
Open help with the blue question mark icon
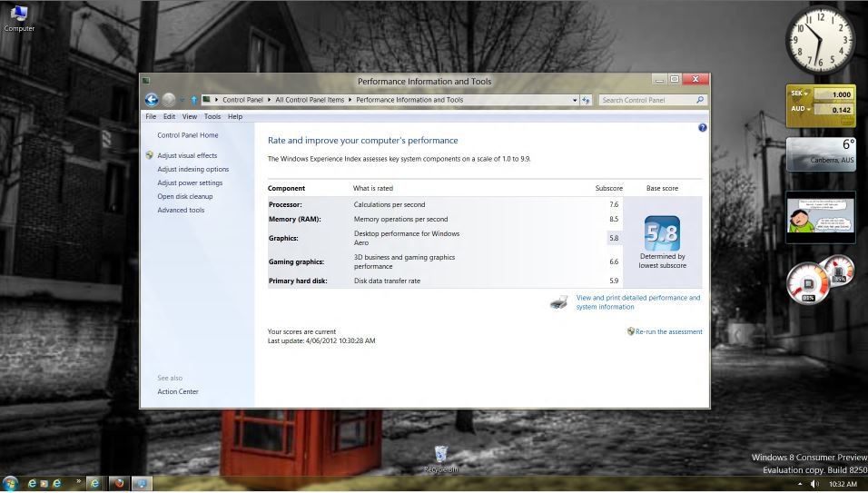coord(702,128)
